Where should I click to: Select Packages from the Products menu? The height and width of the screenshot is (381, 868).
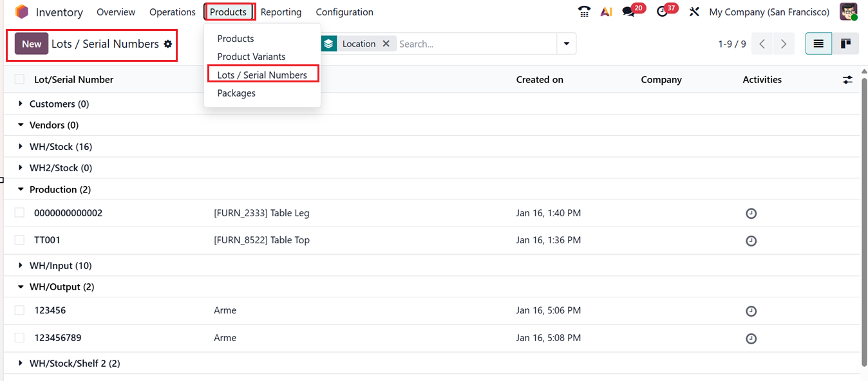pos(236,93)
